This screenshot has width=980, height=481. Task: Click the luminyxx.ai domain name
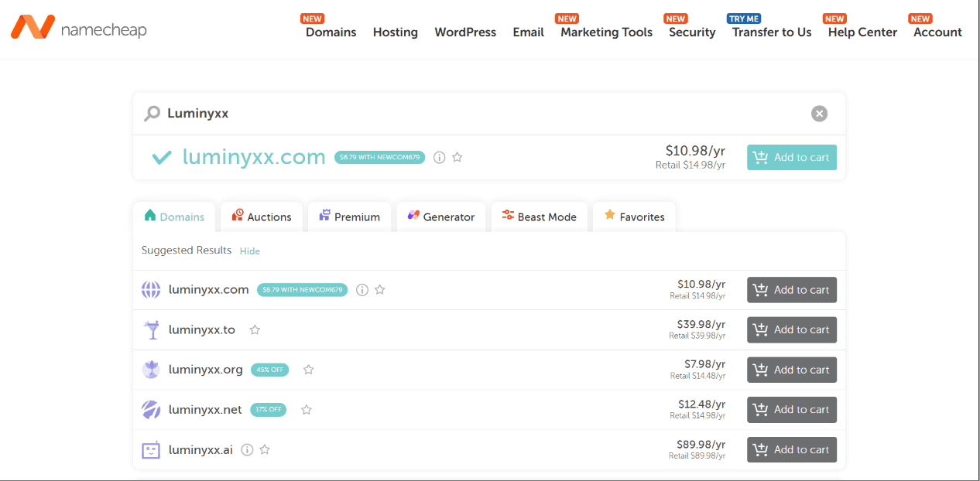pyautogui.click(x=200, y=449)
